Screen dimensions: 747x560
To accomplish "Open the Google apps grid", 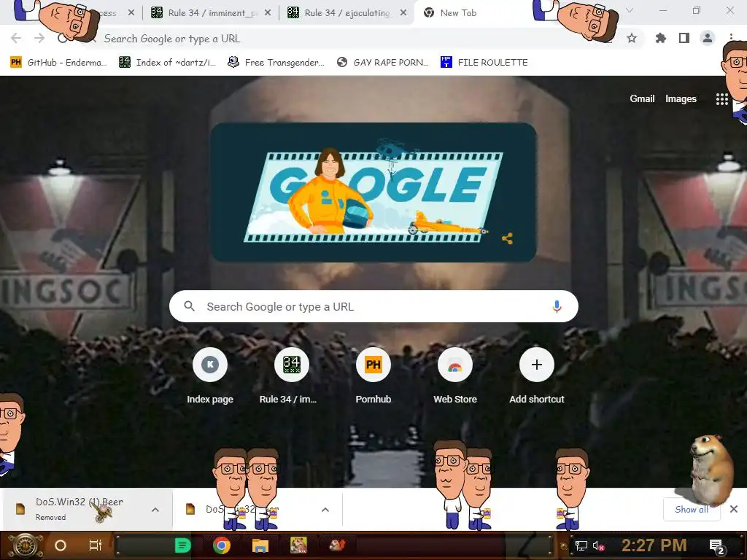I will pos(721,99).
